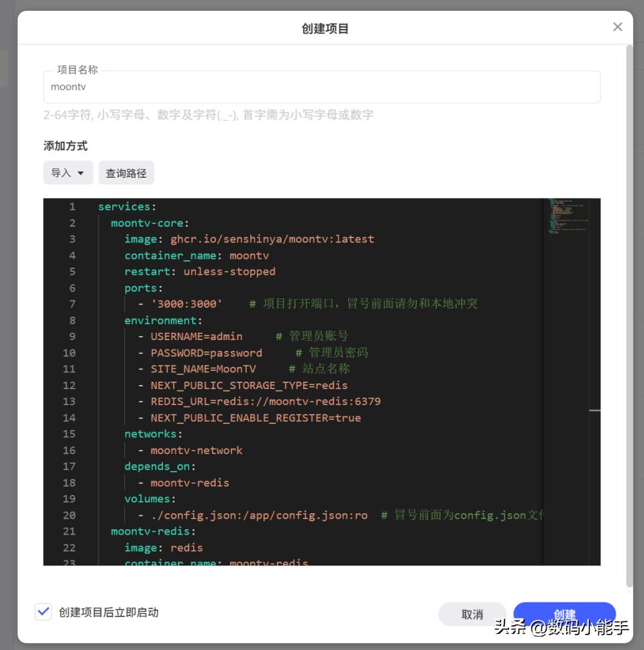This screenshot has height=650, width=644.
Task: Open the 导入 dropdown
Action: point(68,173)
